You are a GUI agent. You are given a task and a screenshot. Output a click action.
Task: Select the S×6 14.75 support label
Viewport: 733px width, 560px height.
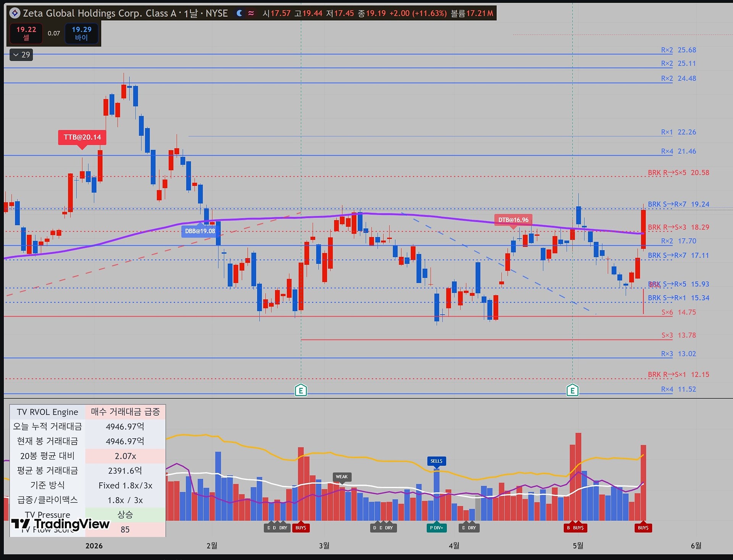[x=679, y=312]
